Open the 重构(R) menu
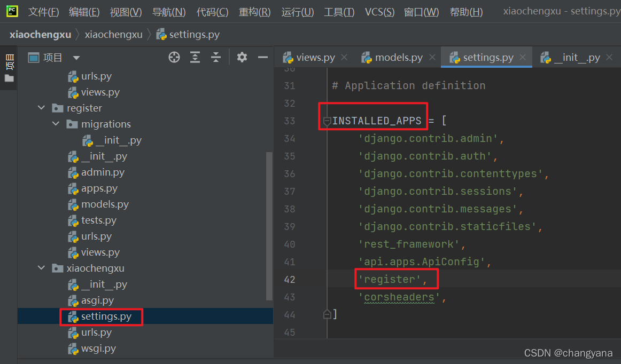 pyautogui.click(x=255, y=12)
